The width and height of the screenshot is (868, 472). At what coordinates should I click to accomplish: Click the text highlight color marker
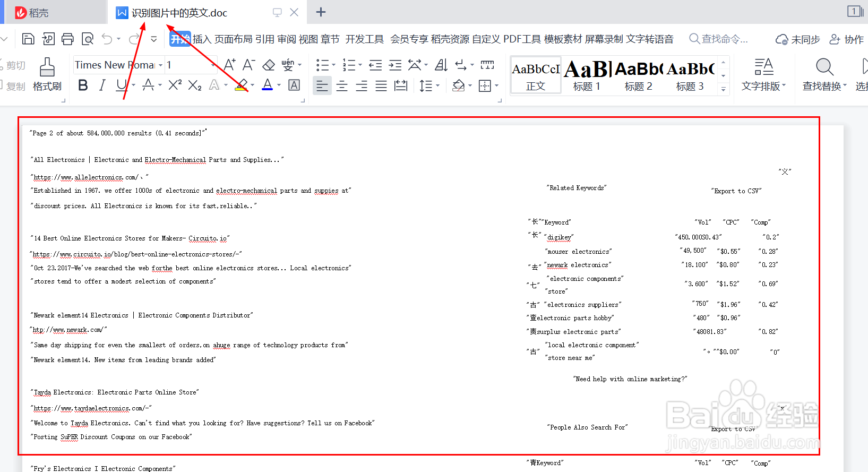(x=241, y=85)
